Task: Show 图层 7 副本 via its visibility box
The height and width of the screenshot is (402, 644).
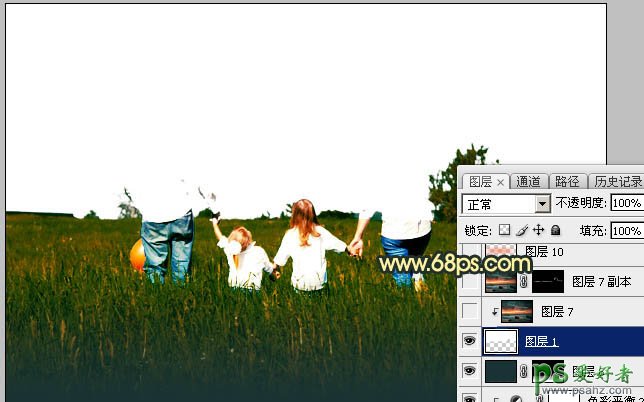Action: tap(470, 282)
